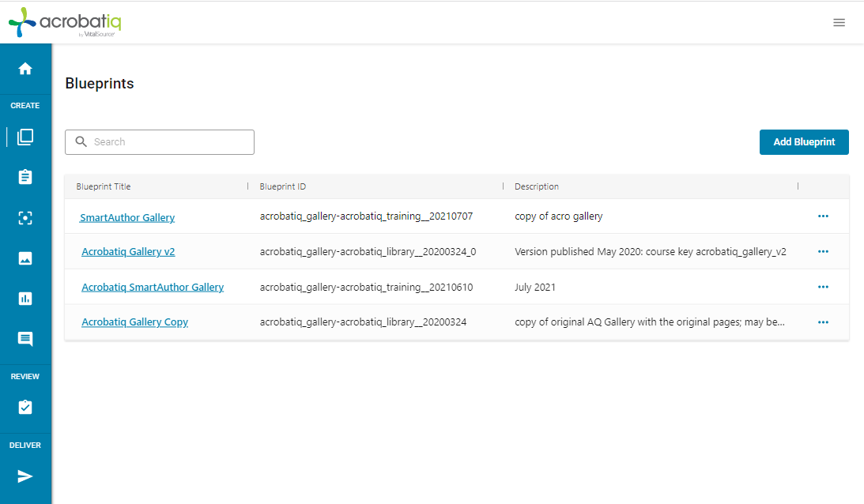Click the 'July 2021' description
864x504 pixels.
535,287
